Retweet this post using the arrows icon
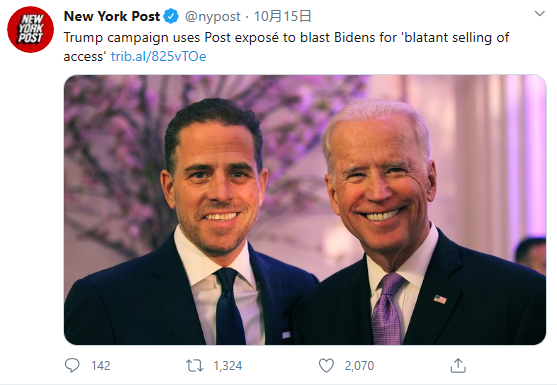 [x=195, y=365]
